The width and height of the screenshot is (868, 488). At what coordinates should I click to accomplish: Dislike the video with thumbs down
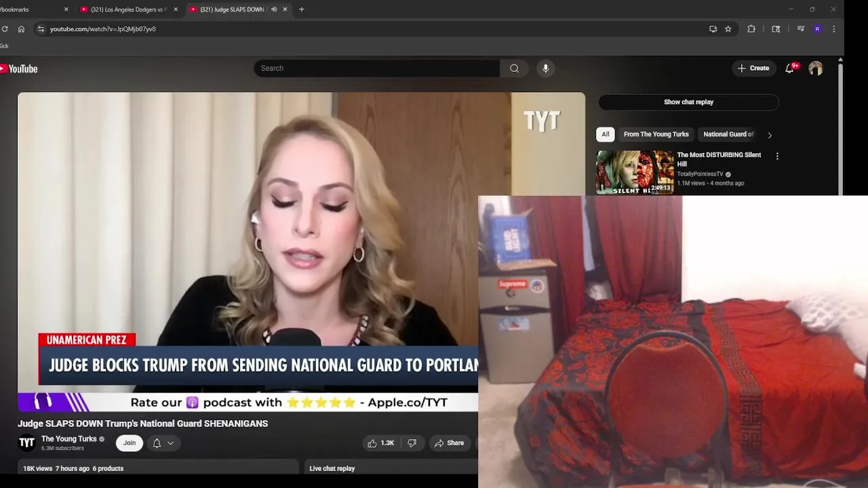pyautogui.click(x=412, y=443)
